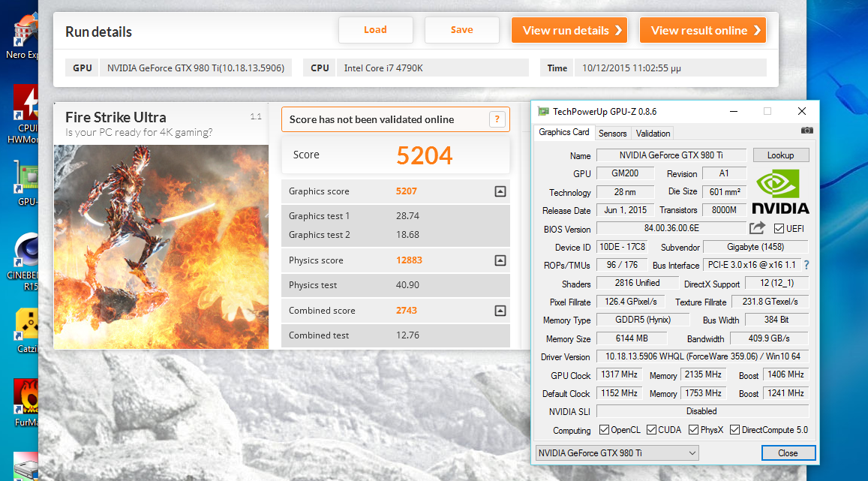The image size is (868, 481).
Task: Toggle the UEFI checkbox
Action: pyautogui.click(x=779, y=229)
